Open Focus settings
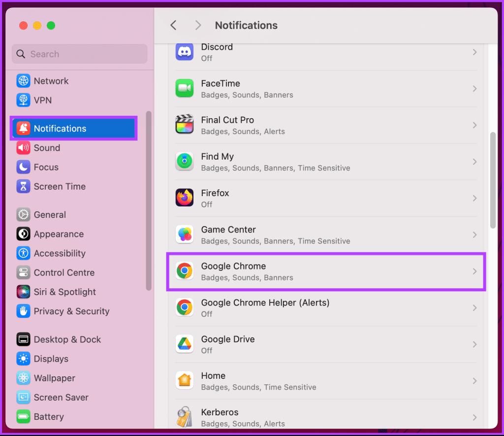This screenshot has width=504, height=436. [45, 167]
